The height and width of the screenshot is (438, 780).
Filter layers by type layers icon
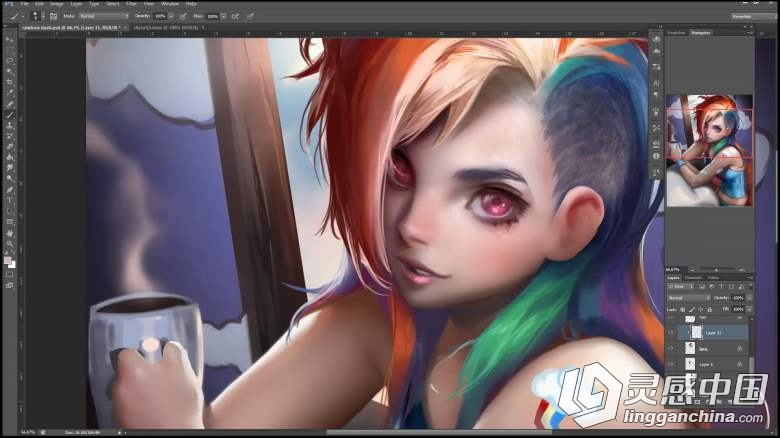[721, 287]
